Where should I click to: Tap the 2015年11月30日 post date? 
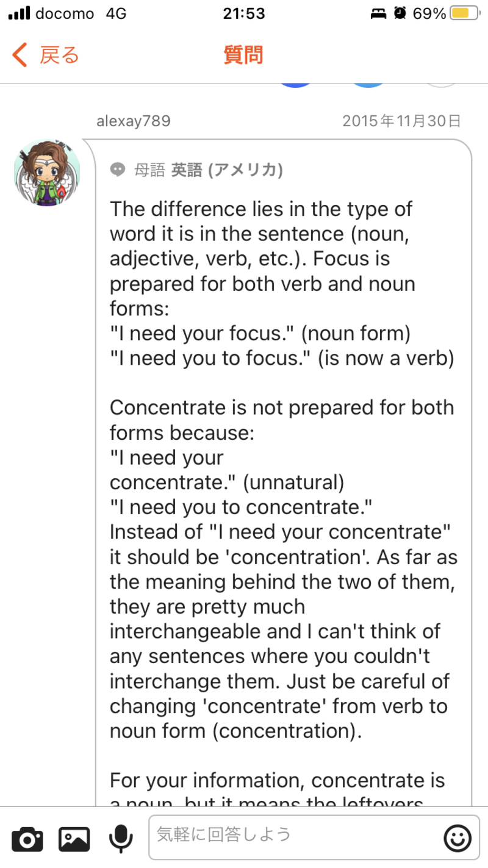(x=401, y=121)
